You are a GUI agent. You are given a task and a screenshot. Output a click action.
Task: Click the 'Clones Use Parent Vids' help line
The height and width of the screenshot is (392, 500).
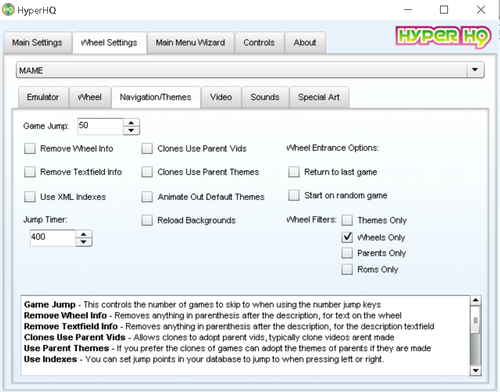coord(209,337)
